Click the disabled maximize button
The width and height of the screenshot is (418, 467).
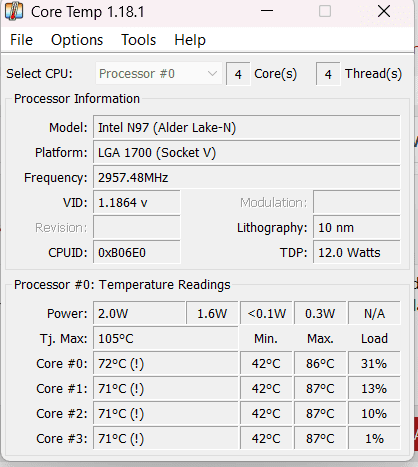[x=325, y=11]
